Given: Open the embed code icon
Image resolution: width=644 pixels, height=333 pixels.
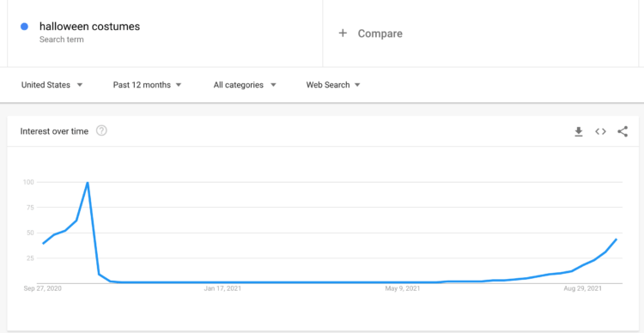Looking at the screenshot, I should tap(600, 132).
